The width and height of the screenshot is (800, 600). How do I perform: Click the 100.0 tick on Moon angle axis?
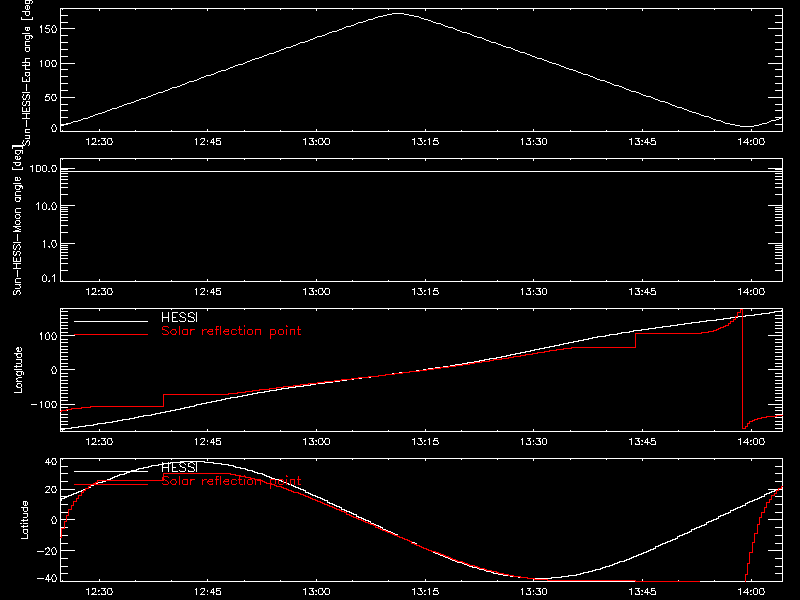[43, 169]
